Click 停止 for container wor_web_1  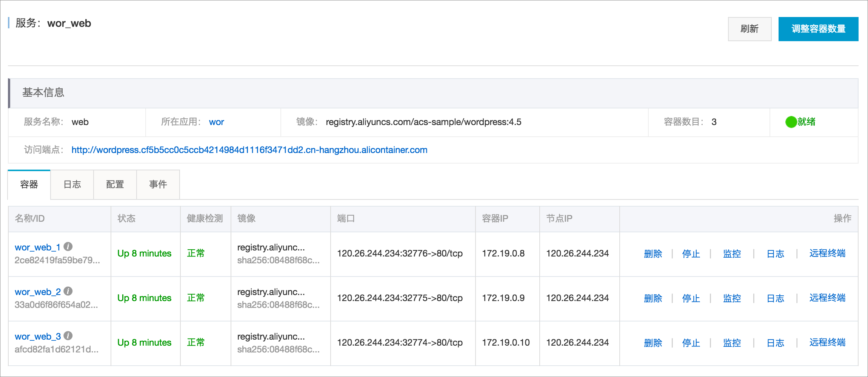(x=691, y=253)
